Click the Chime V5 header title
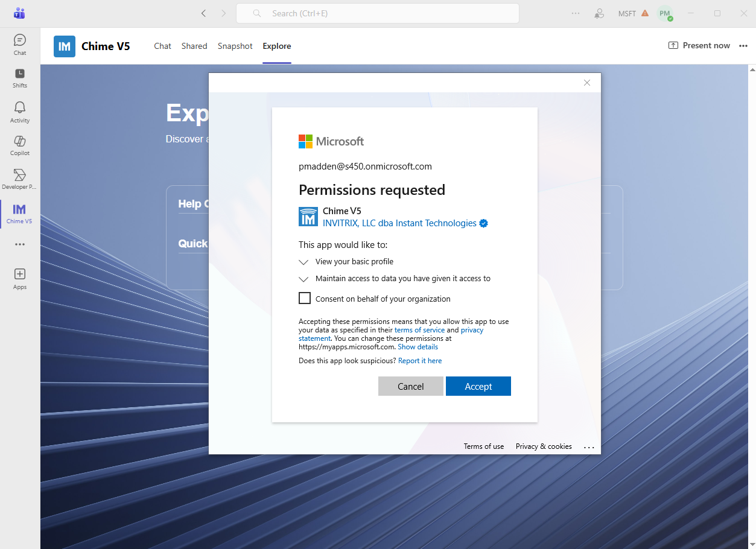Viewport: 756px width, 549px height. pyautogui.click(x=106, y=46)
